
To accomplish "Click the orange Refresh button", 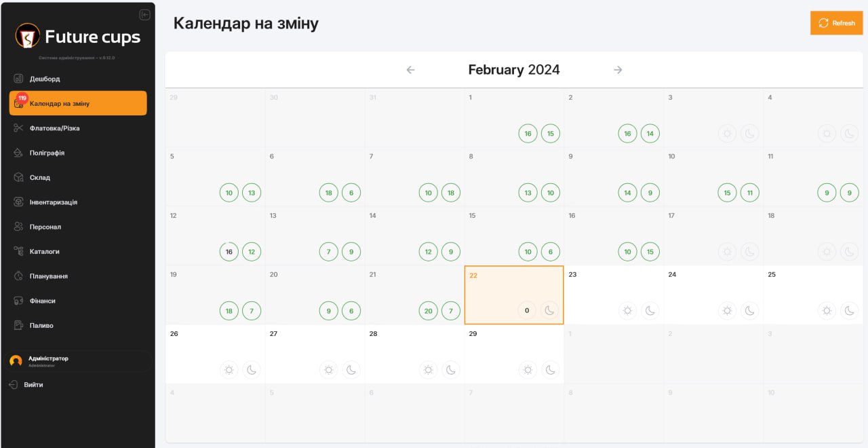I will pyautogui.click(x=836, y=23).
